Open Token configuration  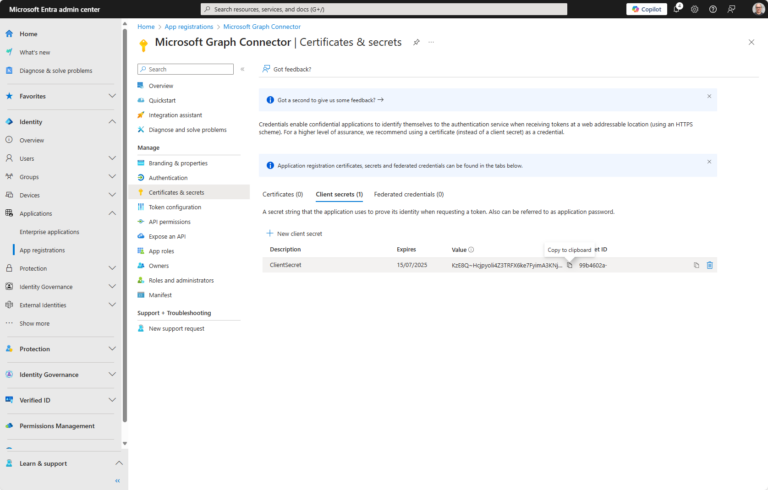[x=175, y=207]
